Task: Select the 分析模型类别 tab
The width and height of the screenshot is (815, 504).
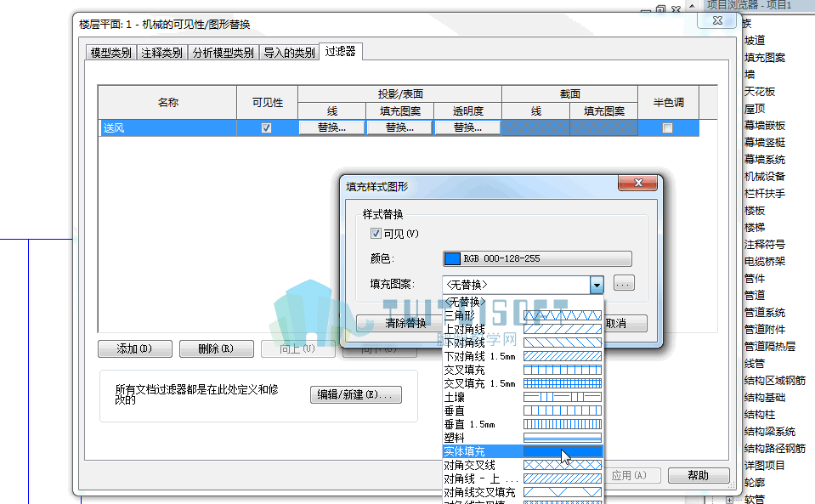Action: click(x=223, y=53)
